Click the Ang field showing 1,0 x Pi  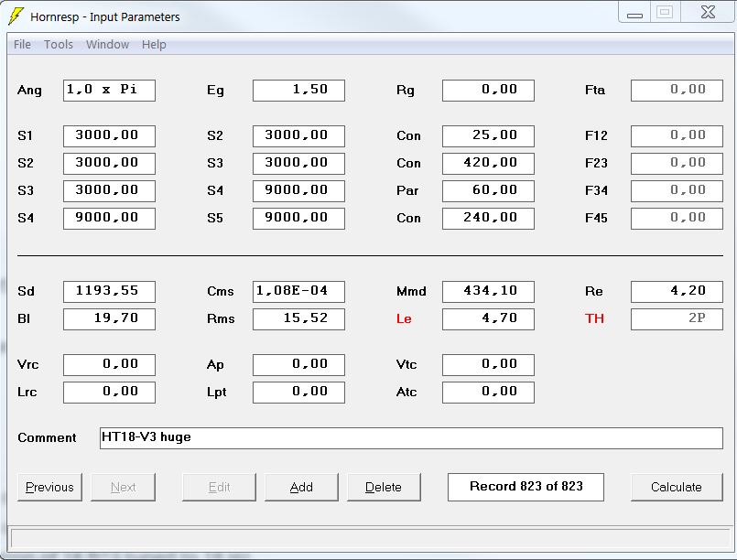tap(110, 91)
